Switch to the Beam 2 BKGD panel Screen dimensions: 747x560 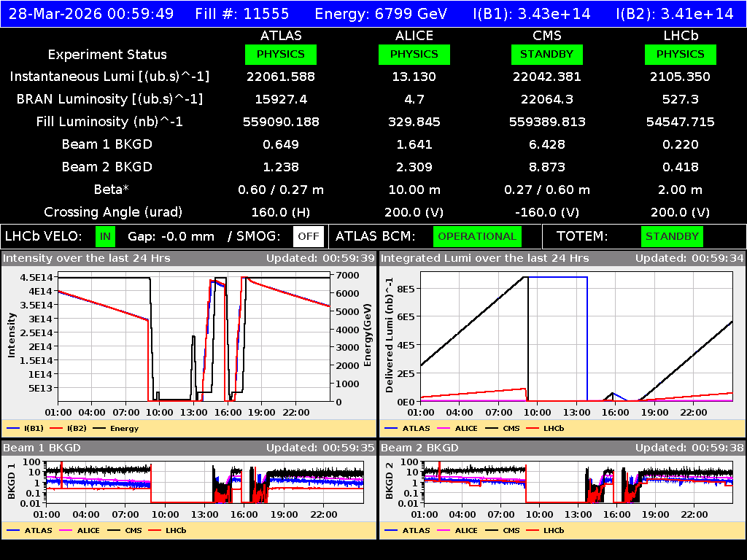[419, 448]
